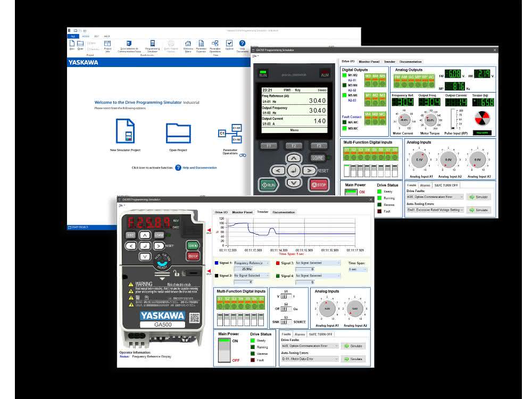Click down arrow key on GA500 keypad
This screenshot has height=399, width=532.
[145, 256]
